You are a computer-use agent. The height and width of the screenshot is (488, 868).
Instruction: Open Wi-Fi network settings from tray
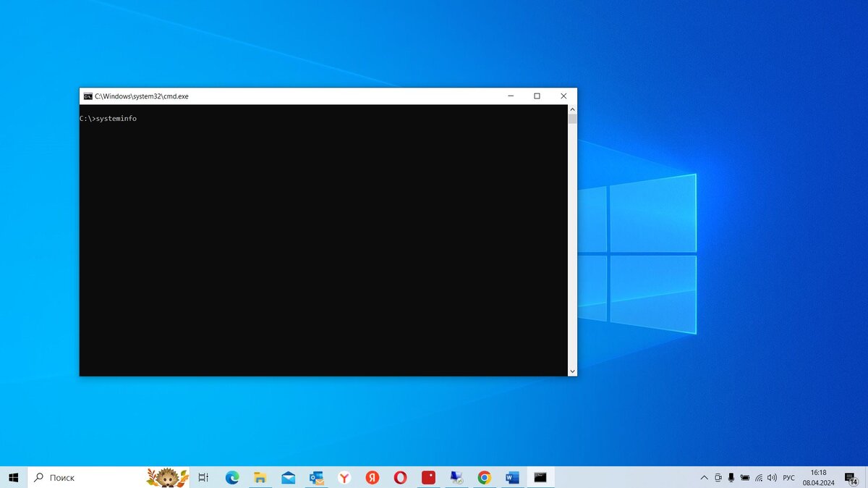759,478
